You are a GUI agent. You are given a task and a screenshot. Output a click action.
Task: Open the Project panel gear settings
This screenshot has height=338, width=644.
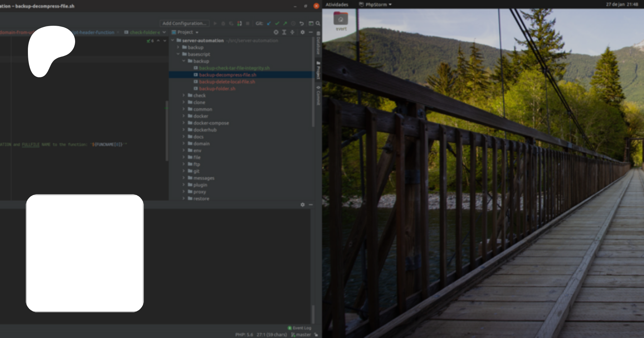tap(302, 32)
